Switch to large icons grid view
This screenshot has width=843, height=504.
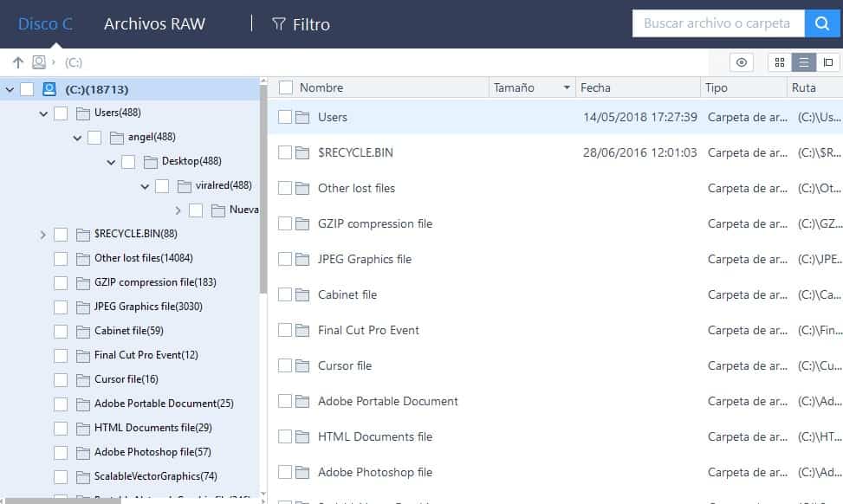(x=780, y=62)
